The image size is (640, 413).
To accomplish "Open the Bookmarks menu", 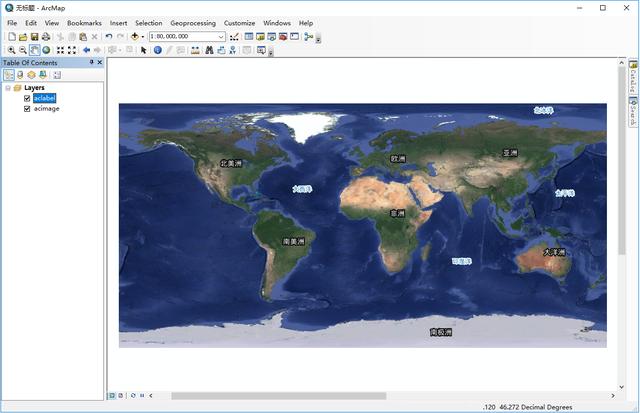I will pos(84,23).
